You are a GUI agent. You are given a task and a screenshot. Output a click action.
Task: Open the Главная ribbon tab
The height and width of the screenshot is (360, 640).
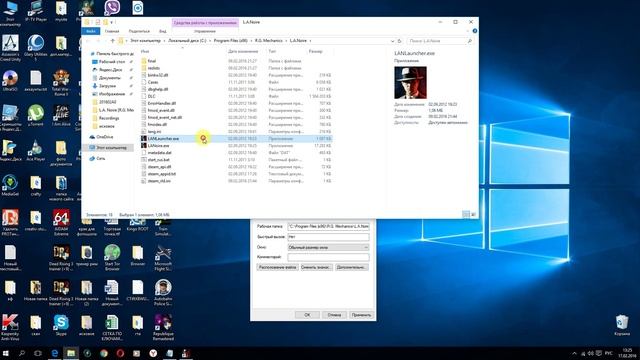coord(112,31)
